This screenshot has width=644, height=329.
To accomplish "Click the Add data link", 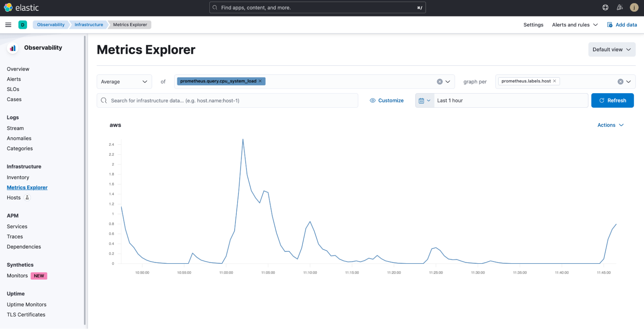I will point(622,25).
